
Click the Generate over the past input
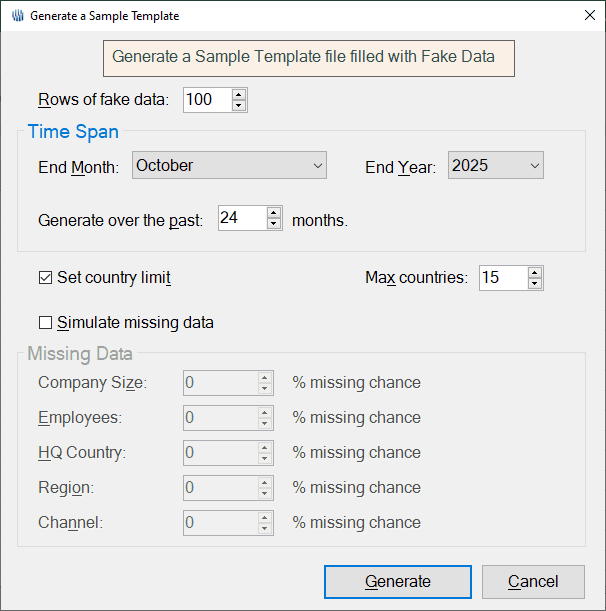click(x=241, y=218)
